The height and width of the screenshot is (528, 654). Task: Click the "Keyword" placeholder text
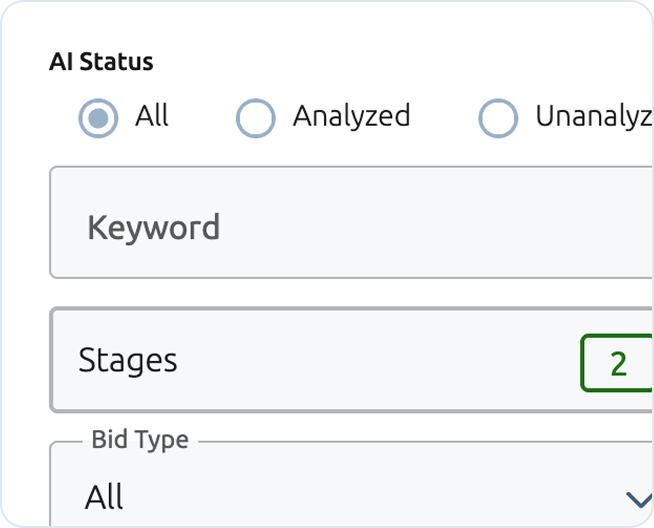(153, 227)
